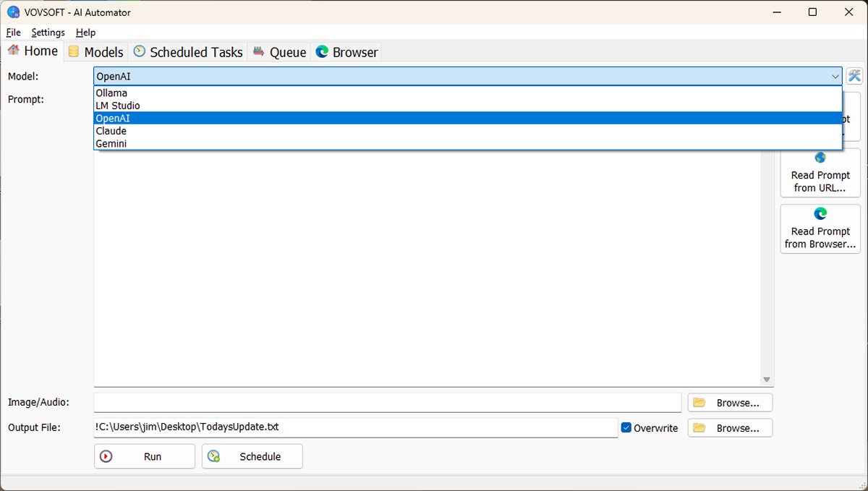Click folder icon on Output File Browse
The height and width of the screenshot is (491, 868).
699,428
